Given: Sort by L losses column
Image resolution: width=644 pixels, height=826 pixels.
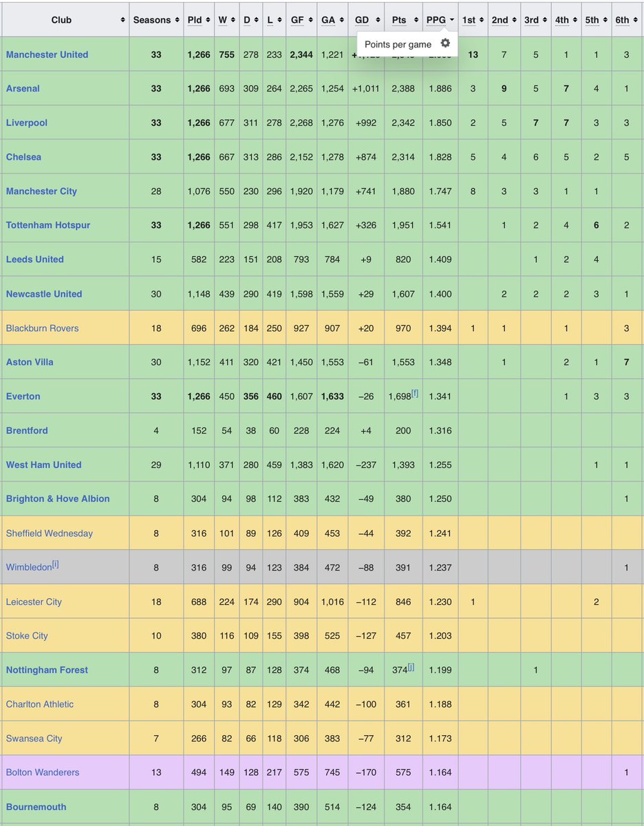Looking at the screenshot, I should point(274,20).
